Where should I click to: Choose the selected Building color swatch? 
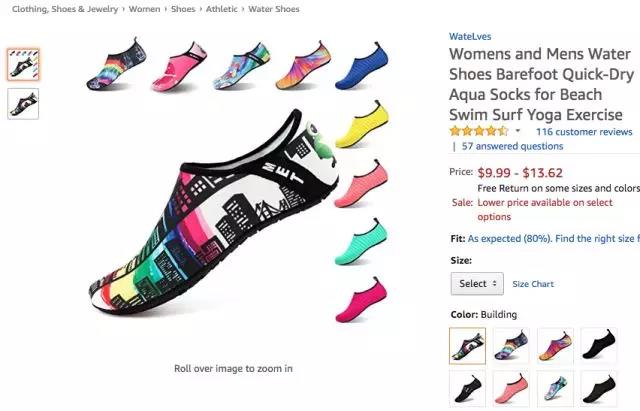[468, 345]
